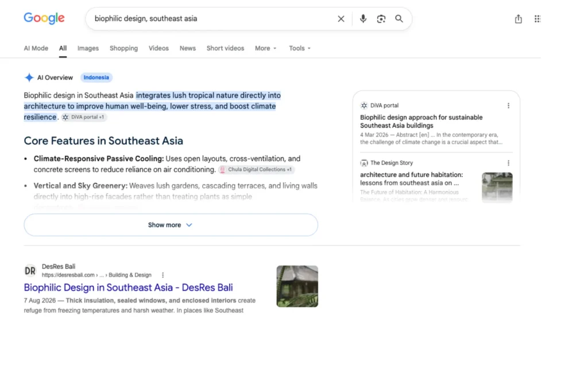The height and width of the screenshot is (368, 588).
Task: Open the three-dot menu for The Design Story card
Action: [x=508, y=163]
